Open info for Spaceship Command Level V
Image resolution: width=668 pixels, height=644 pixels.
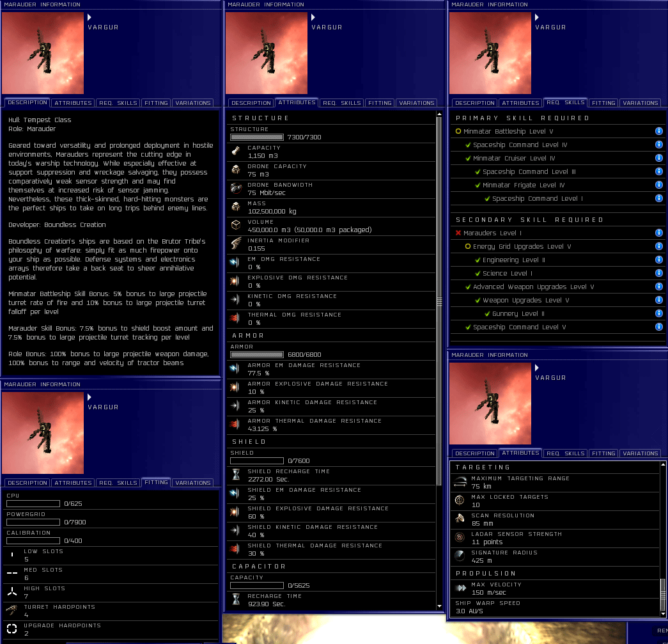click(658, 327)
